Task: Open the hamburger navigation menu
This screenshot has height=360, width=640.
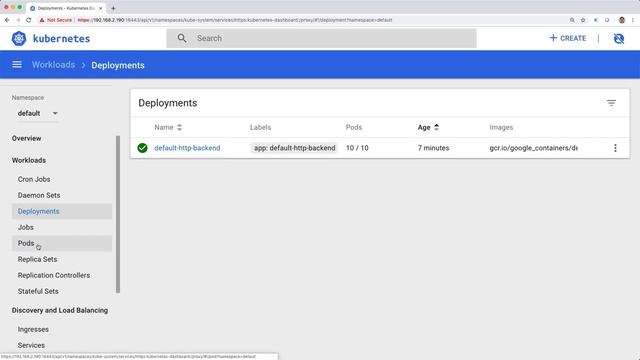Action: point(17,64)
